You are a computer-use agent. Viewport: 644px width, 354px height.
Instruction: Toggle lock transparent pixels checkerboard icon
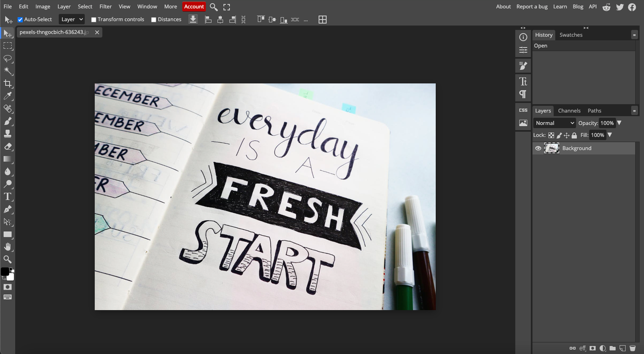pyautogui.click(x=551, y=135)
